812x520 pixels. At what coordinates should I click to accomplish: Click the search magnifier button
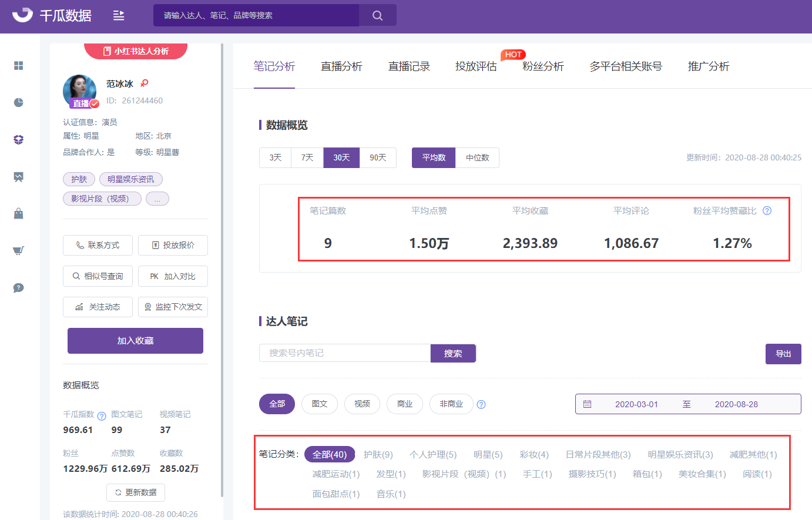coord(378,15)
